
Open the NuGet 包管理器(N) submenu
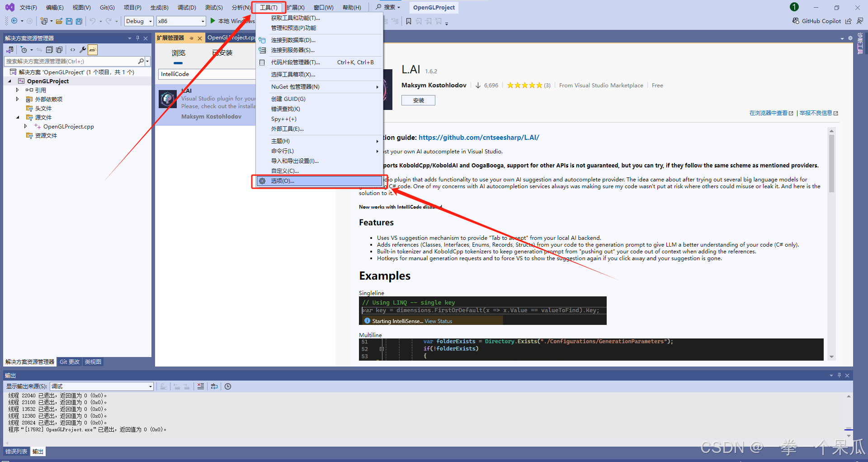click(319, 87)
